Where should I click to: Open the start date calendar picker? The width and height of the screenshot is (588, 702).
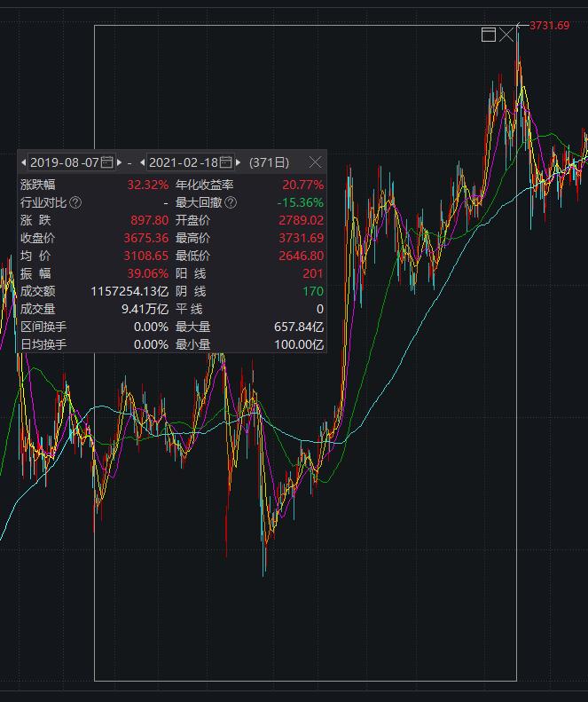(107, 162)
